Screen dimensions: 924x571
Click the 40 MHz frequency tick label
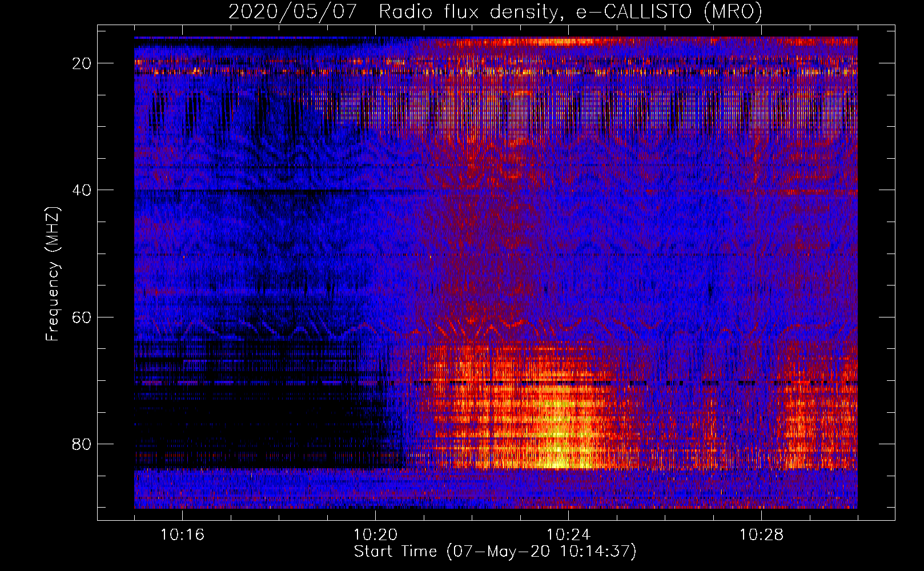point(82,190)
